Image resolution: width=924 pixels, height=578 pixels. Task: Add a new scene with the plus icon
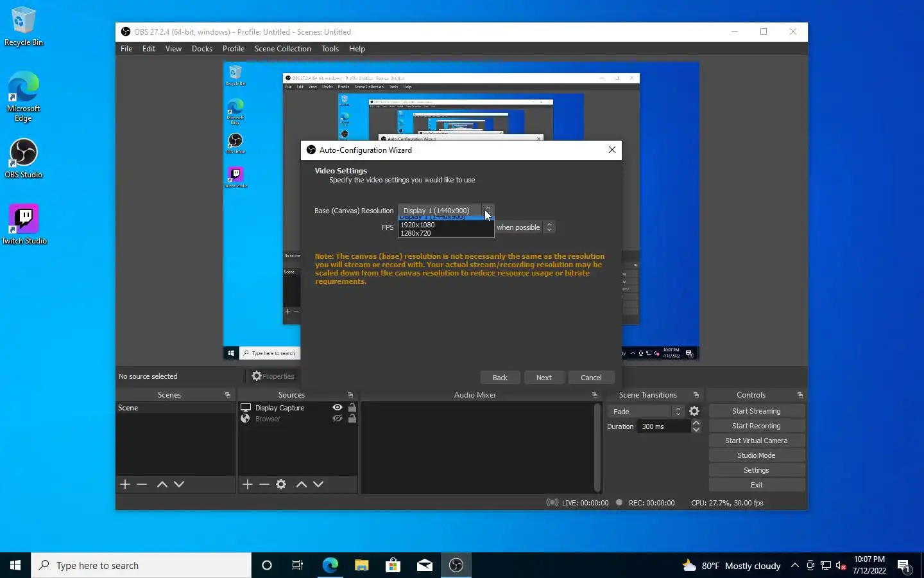(125, 484)
